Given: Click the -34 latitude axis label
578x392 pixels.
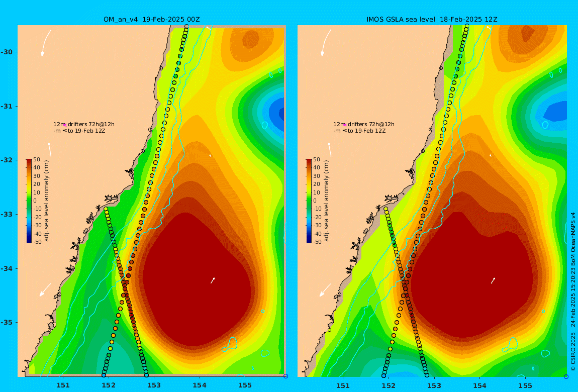Looking at the screenshot, I should point(7,268).
